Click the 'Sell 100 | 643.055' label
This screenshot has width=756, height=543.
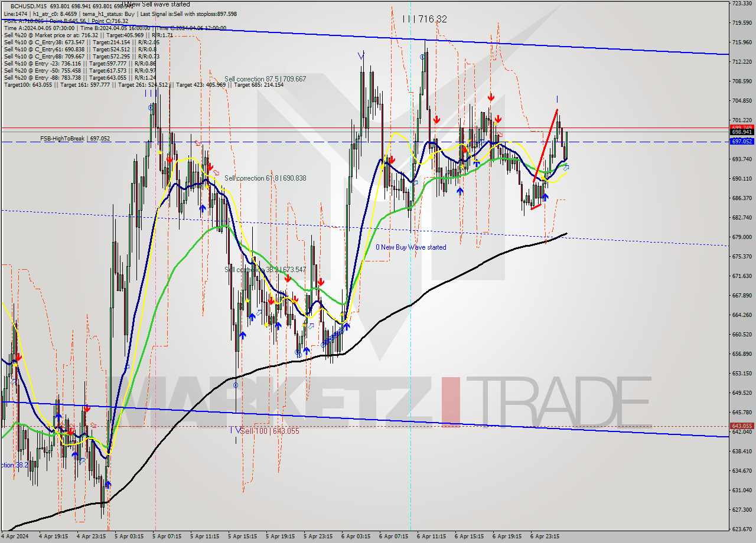pos(269,431)
